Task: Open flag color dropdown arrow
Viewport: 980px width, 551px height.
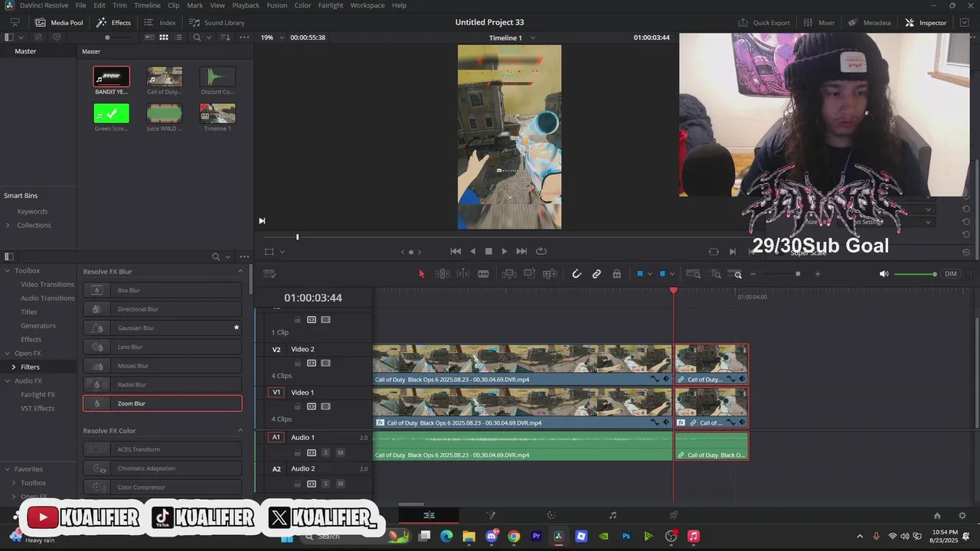Action: tap(649, 274)
